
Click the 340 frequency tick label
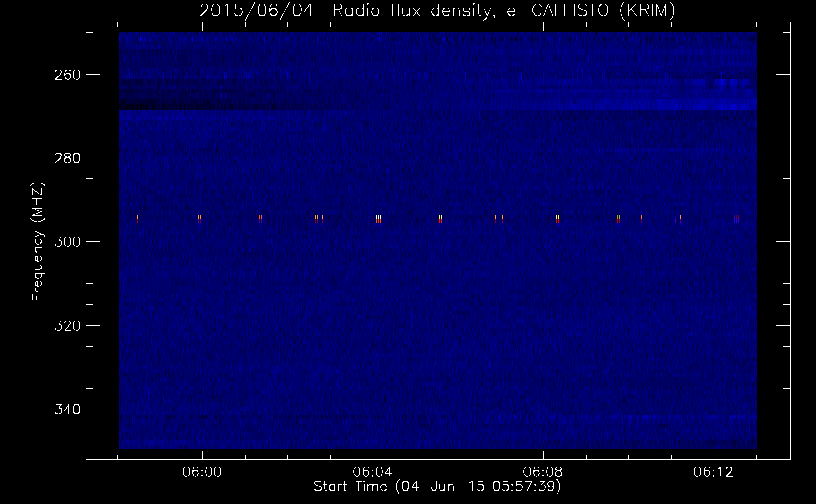pos(67,410)
